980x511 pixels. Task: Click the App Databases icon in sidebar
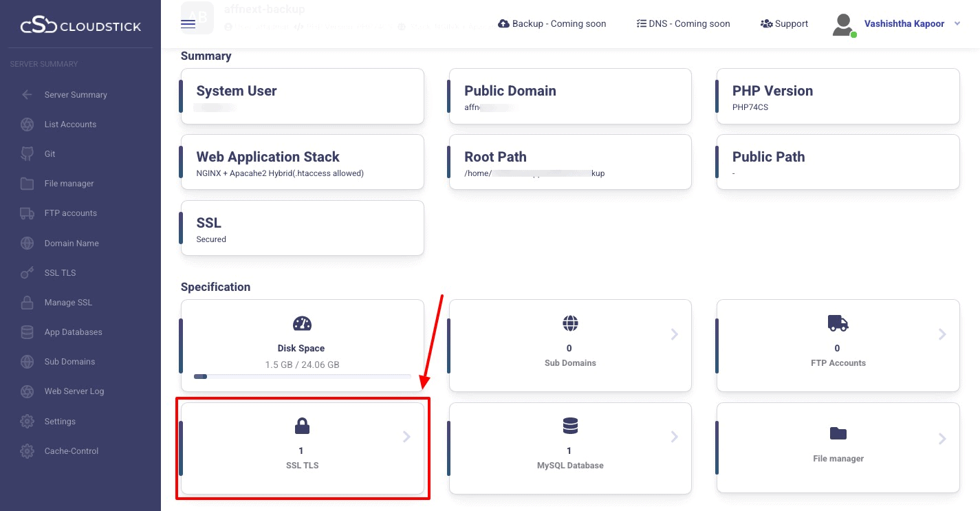pyautogui.click(x=27, y=332)
